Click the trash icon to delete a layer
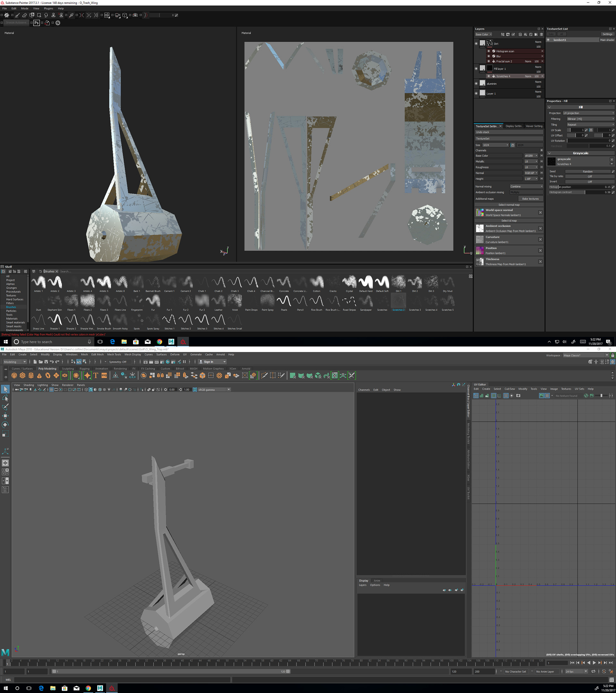This screenshot has height=693, width=616. point(542,35)
